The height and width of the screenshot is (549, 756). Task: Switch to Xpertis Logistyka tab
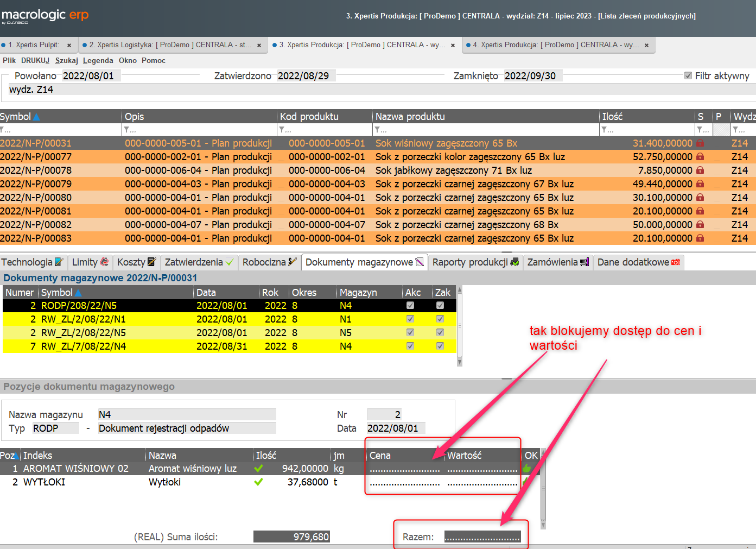tap(169, 45)
